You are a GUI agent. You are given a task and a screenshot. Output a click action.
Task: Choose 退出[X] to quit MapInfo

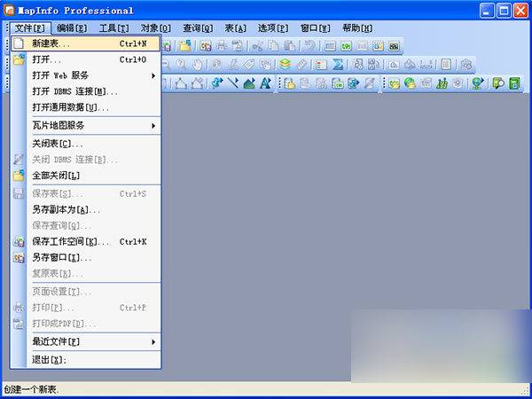pyautogui.click(x=86, y=360)
